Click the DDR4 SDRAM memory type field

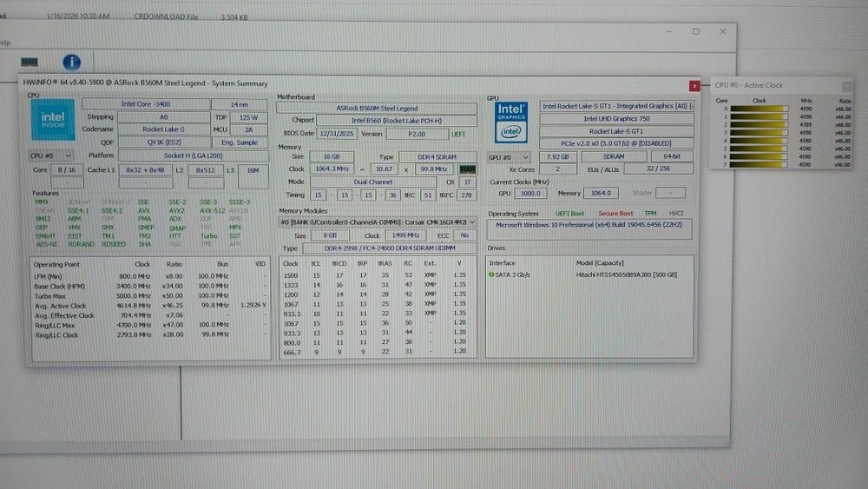pyautogui.click(x=437, y=156)
